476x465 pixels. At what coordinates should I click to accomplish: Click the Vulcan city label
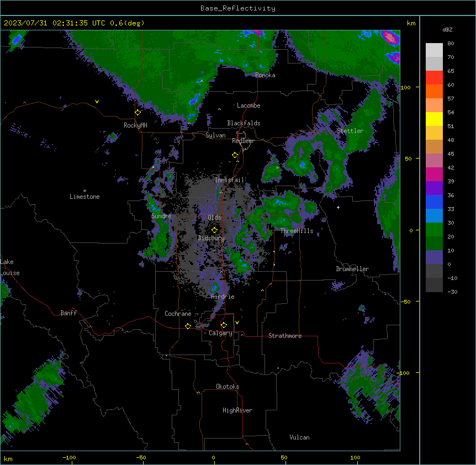click(x=300, y=437)
